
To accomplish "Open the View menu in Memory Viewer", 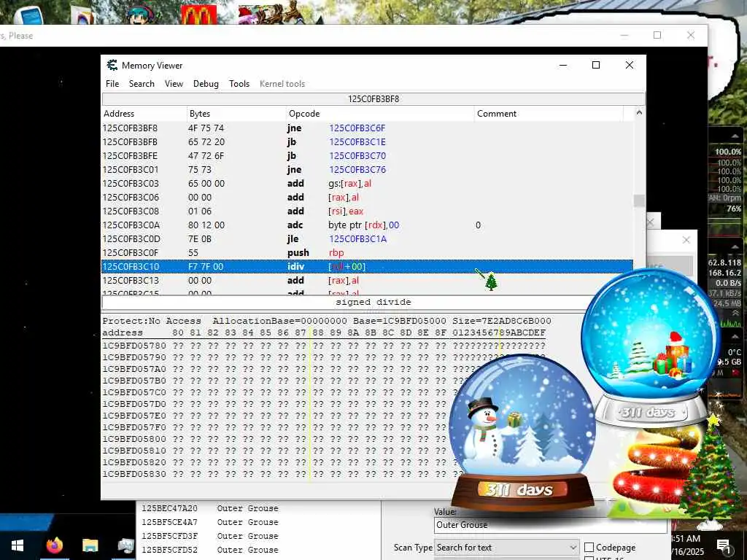I will point(174,84).
